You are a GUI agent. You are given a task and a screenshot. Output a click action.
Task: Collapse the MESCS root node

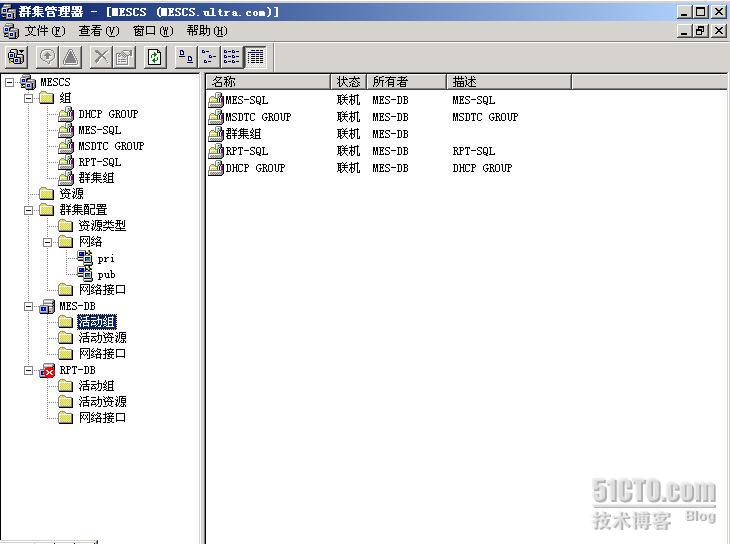tap(9, 82)
